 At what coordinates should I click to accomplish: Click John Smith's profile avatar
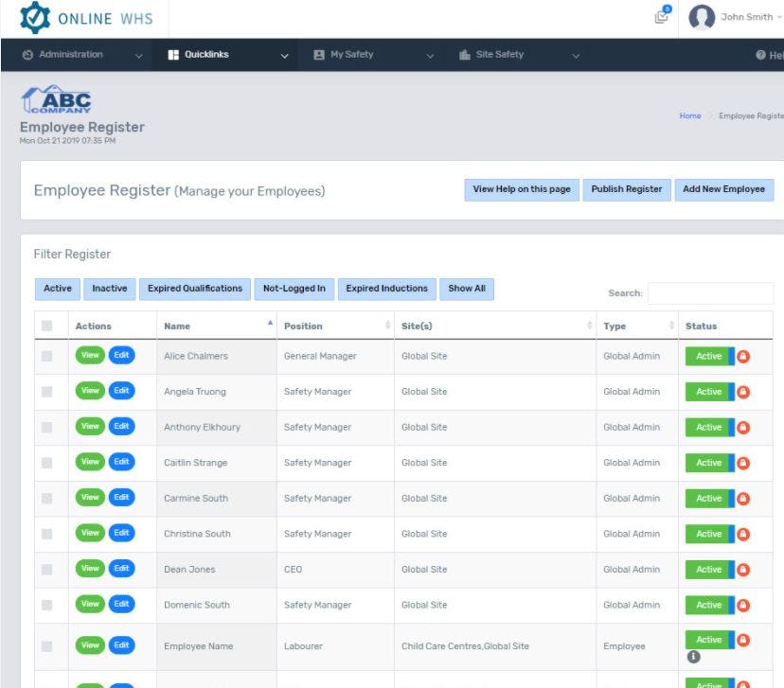coord(702,17)
